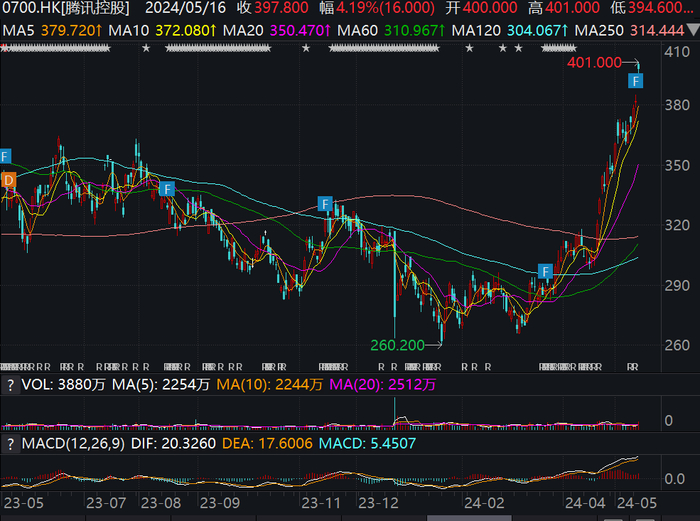Click the F marker directly above the D marker
The width and height of the screenshot is (700, 521).
5,156
